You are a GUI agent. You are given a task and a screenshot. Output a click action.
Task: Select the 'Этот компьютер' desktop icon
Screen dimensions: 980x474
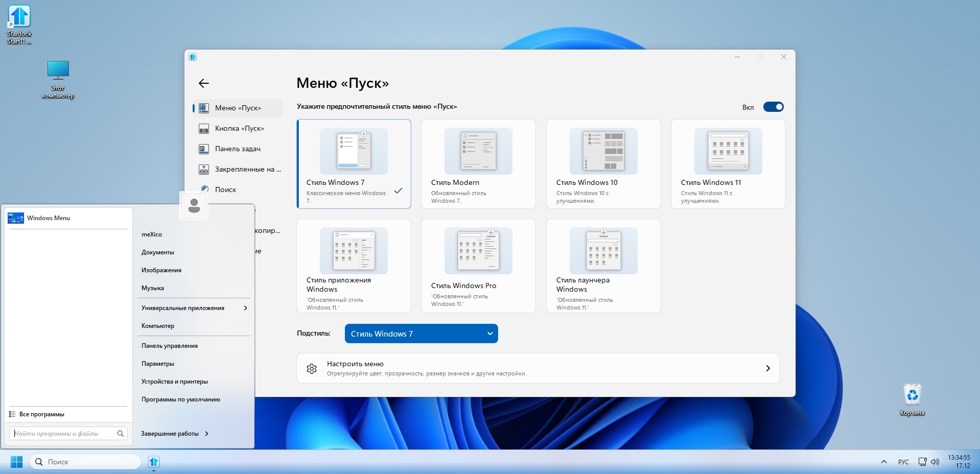pos(58,80)
